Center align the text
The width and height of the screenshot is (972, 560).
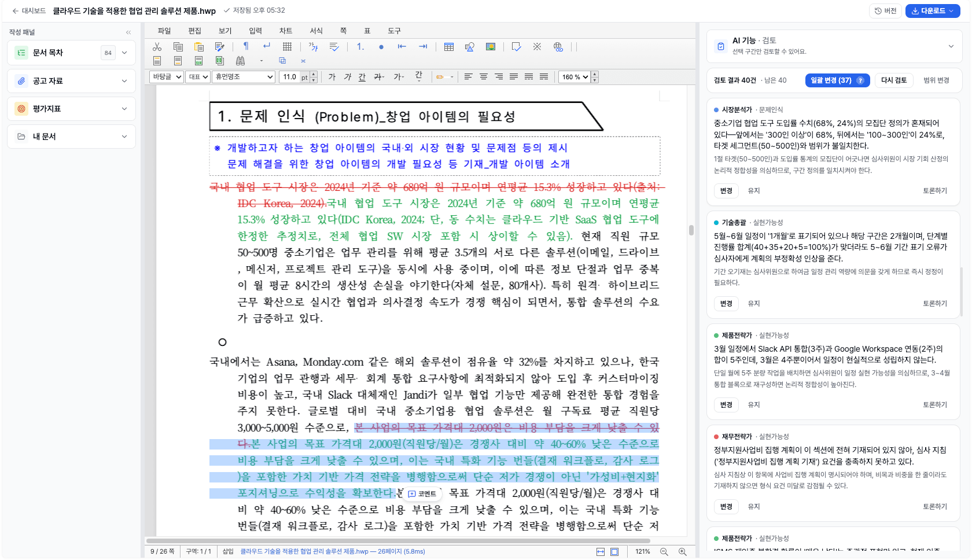coord(484,77)
